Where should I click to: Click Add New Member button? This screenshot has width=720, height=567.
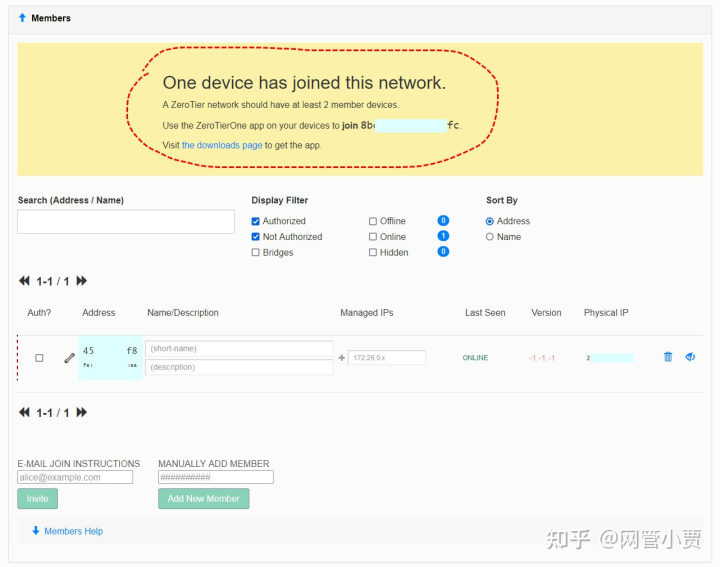pos(204,499)
